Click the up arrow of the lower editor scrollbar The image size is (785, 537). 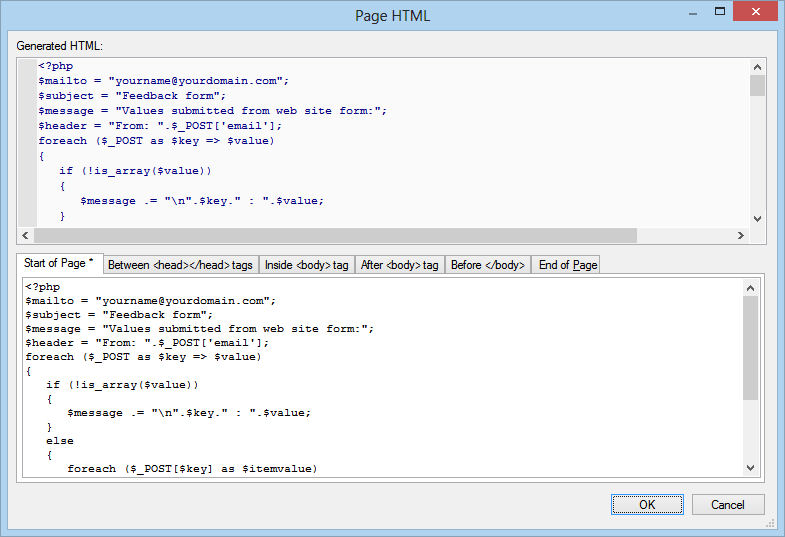(x=750, y=287)
